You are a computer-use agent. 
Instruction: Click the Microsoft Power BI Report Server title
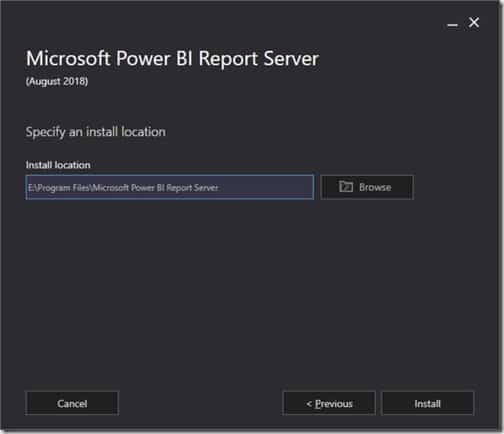point(172,59)
